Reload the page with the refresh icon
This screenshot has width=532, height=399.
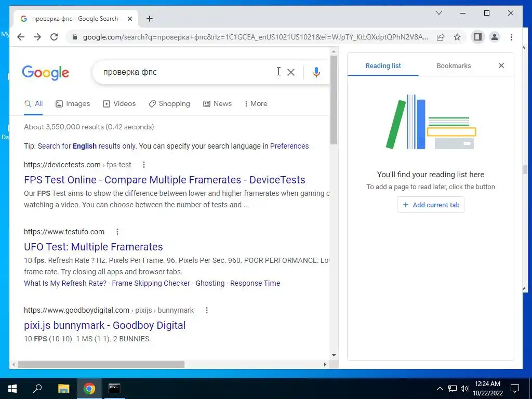click(54, 37)
